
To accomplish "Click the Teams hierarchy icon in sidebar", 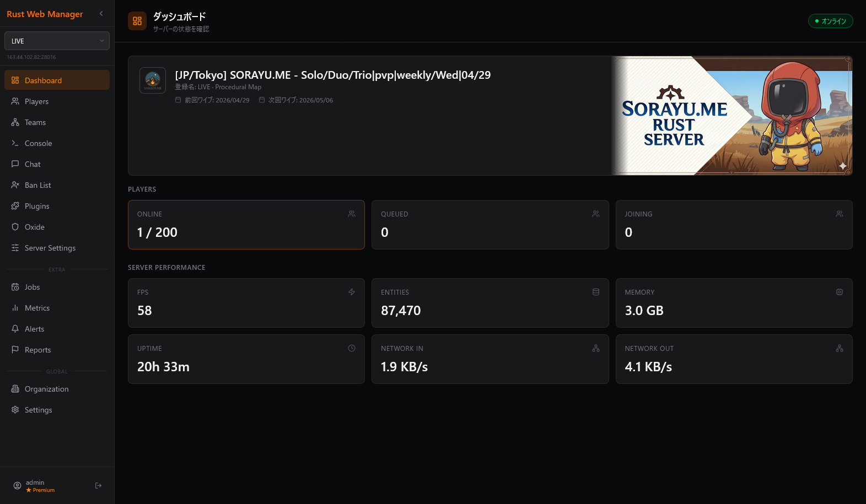I will [x=15, y=122].
